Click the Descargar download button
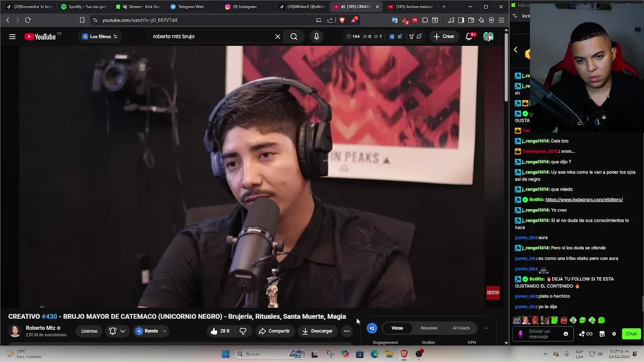This screenshot has width=644, height=362. click(317, 331)
